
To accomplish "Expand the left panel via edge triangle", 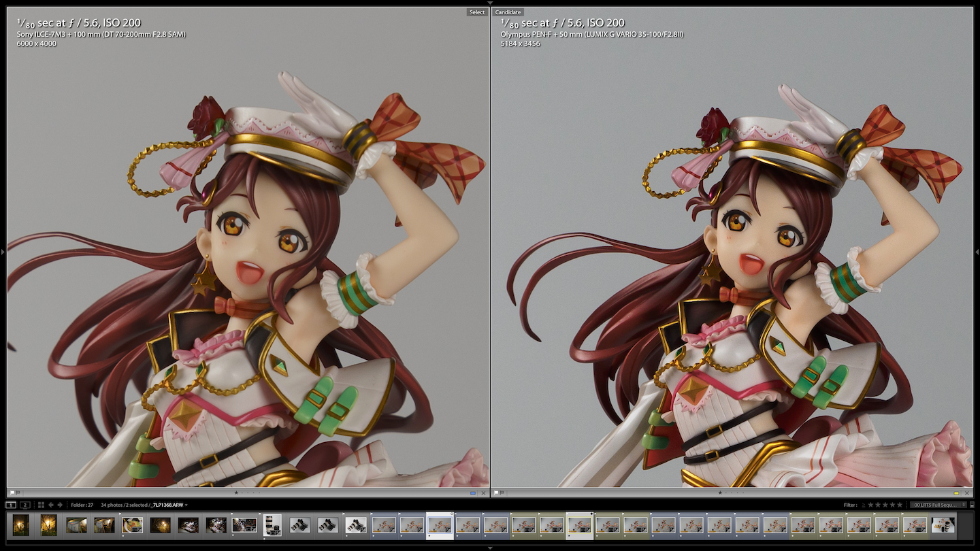I will coord(3,252).
